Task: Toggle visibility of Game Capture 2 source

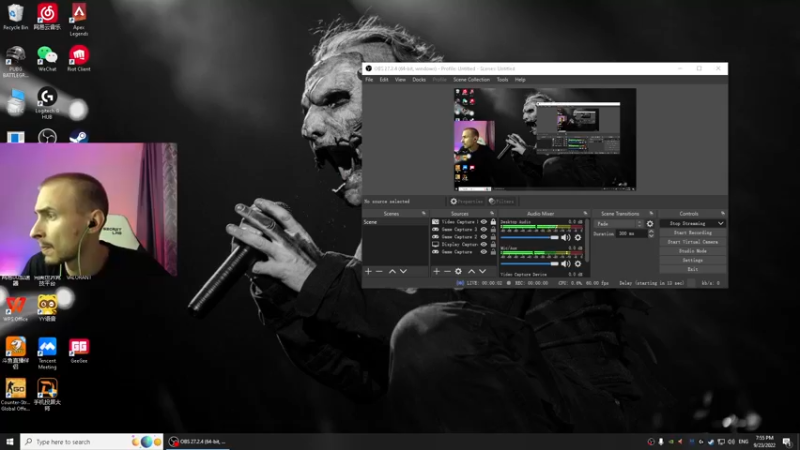Action: (484, 237)
